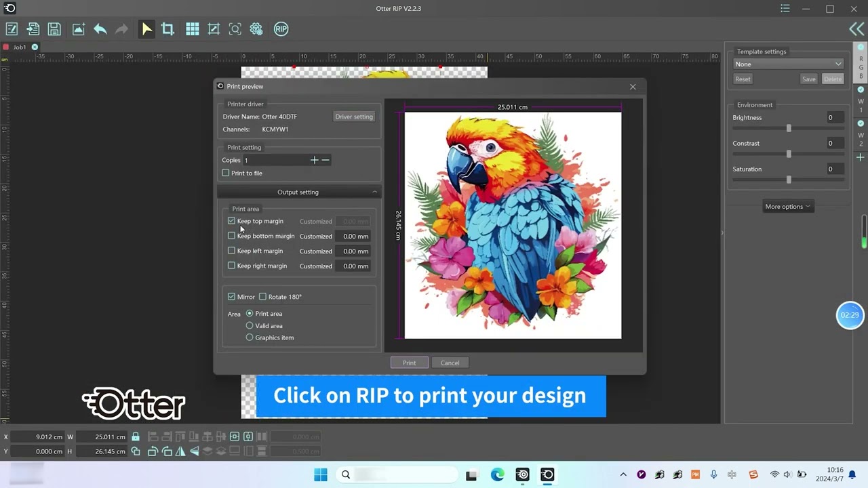This screenshot has height=488, width=868.
Task: Uncheck the Mirror checkbox
Action: [x=231, y=297]
